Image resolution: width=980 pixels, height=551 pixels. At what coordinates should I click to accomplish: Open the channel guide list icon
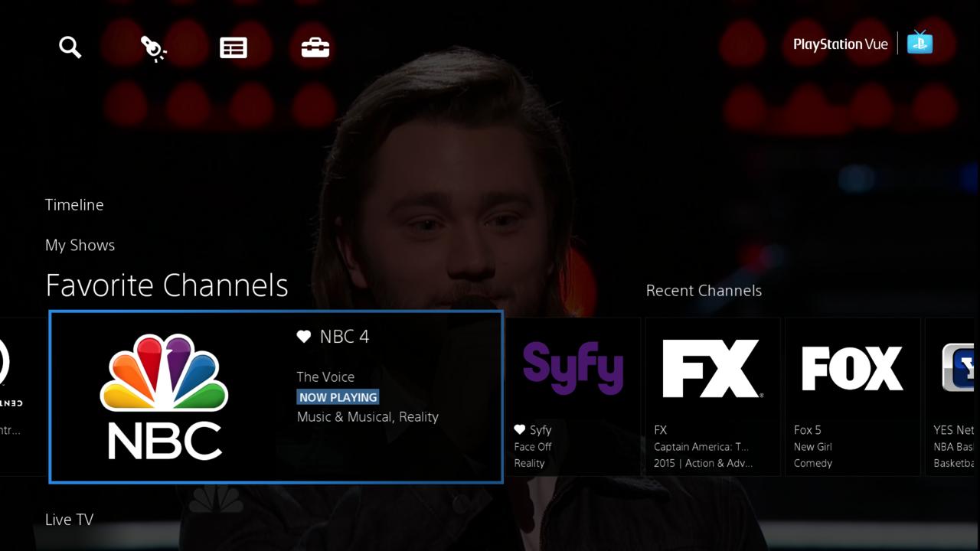pyautogui.click(x=234, y=48)
